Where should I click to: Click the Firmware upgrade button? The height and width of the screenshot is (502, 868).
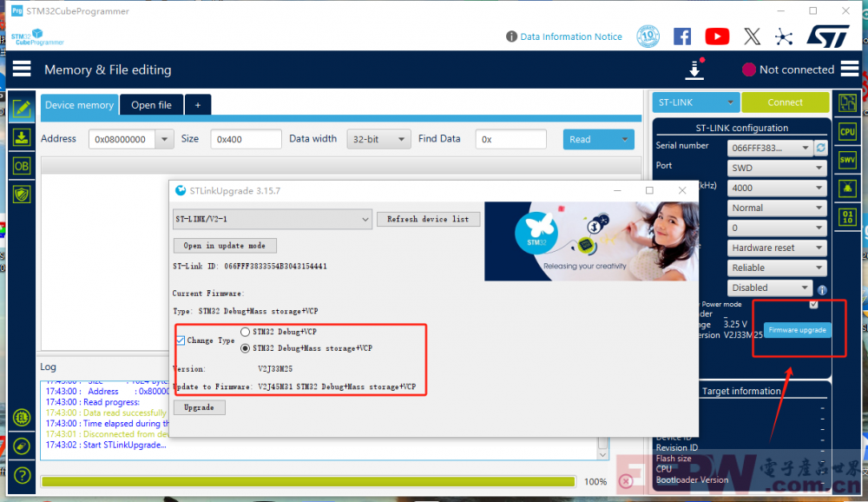pos(797,330)
